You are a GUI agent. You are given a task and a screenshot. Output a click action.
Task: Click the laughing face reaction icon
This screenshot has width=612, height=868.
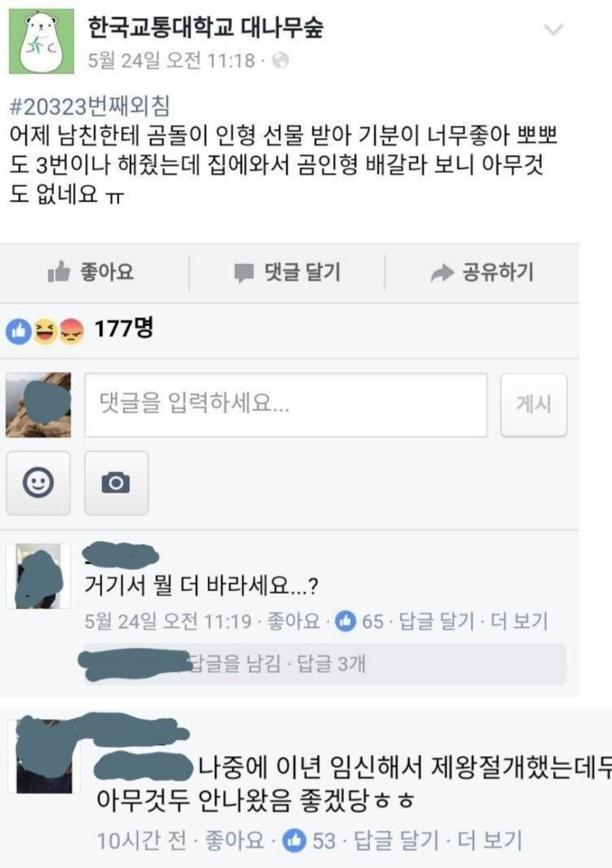pyautogui.click(x=45, y=332)
